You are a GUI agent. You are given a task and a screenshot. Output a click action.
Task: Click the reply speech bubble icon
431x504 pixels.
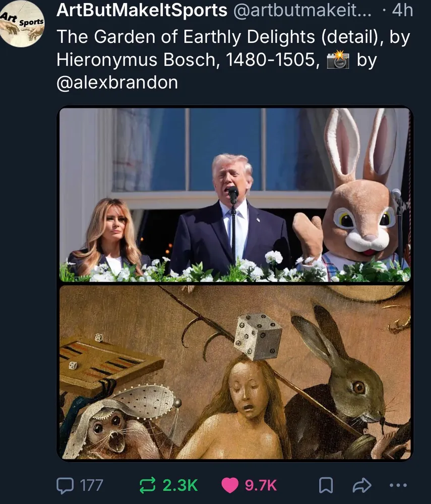66,485
